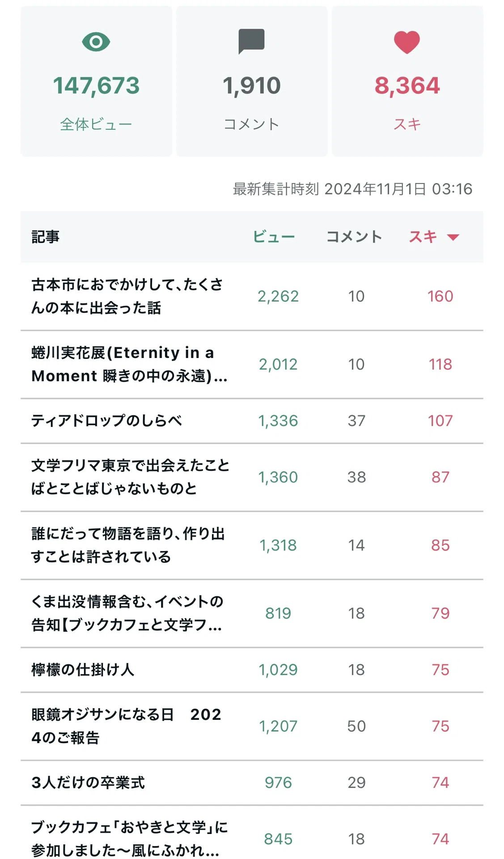
Task: Tap the red heart likes icon
Action: pyautogui.click(x=407, y=42)
